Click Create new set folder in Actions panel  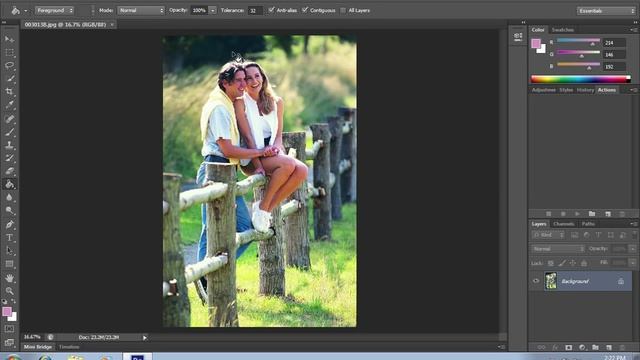pyautogui.click(x=591, y=213)
